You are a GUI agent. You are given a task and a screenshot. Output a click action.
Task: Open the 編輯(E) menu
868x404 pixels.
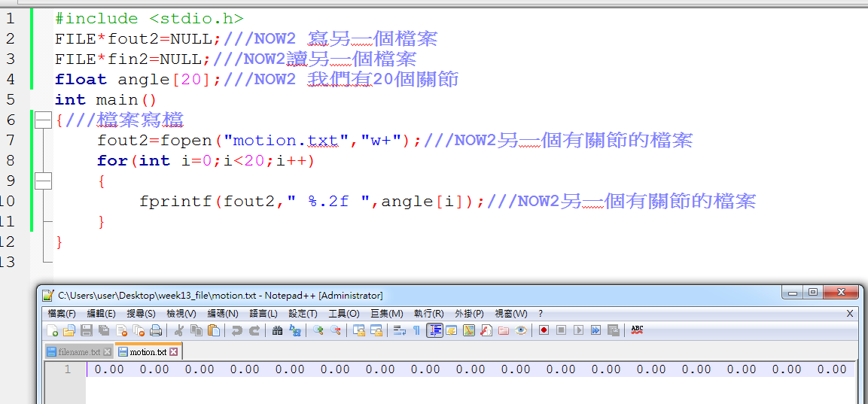102,314
